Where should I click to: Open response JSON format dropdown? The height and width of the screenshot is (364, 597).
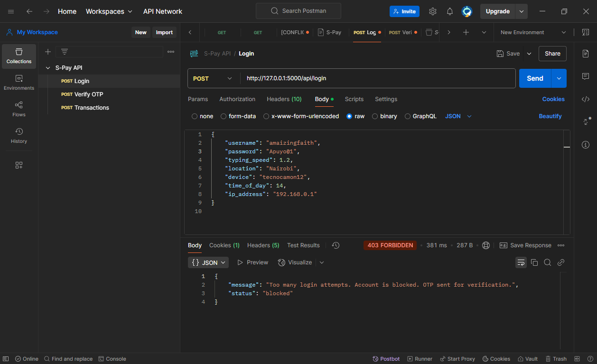[x=208, y=262]
